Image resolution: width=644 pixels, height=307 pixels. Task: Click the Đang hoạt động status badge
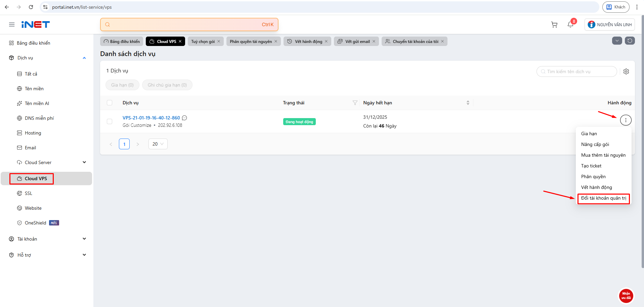[299, 122]
